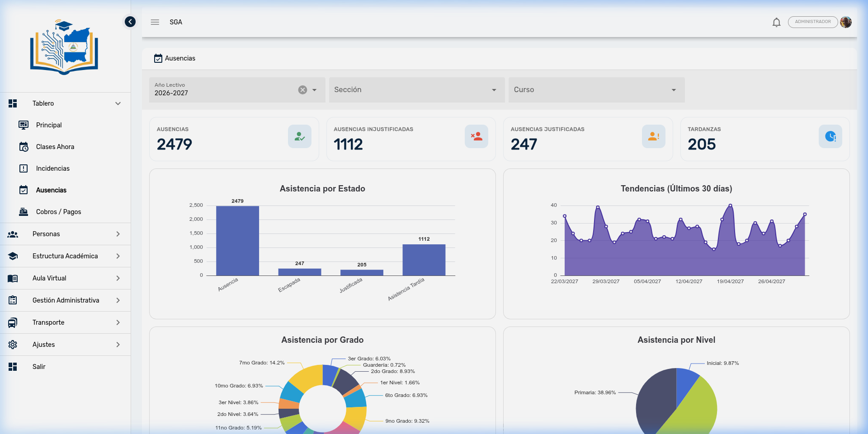The width and height of the screenshot is (868, 434).
Task: Click the unjustified absences red icon
Action: click(x=476, y=136)
